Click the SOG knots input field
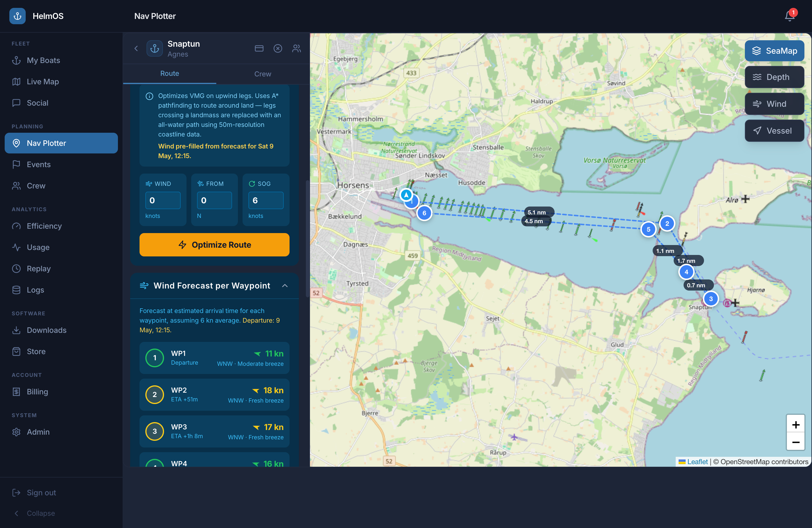Image resolution: width=812 pixels, height=528 pixels. point(266,201)
